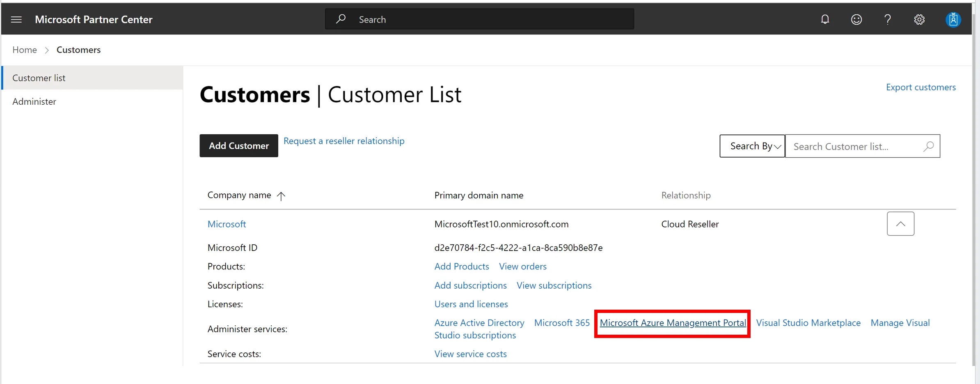Click Primary domain name column header
The width and height of the screenshot is (980, 384).
point(479,195)
